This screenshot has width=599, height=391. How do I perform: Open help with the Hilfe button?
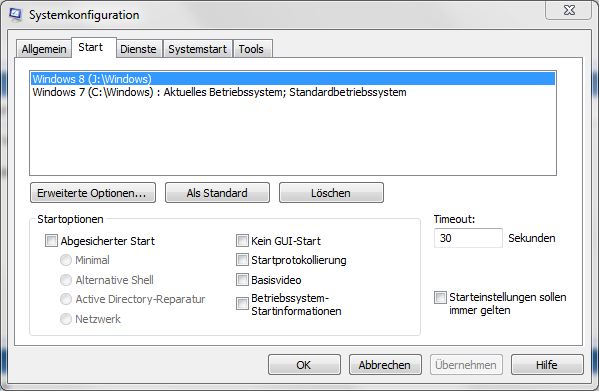point(547,365)
